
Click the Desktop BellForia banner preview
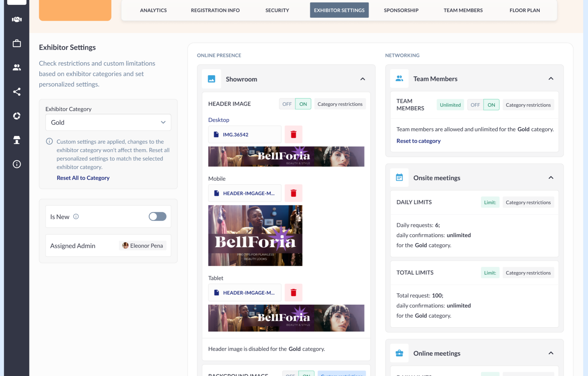click(x=286, y=157)
